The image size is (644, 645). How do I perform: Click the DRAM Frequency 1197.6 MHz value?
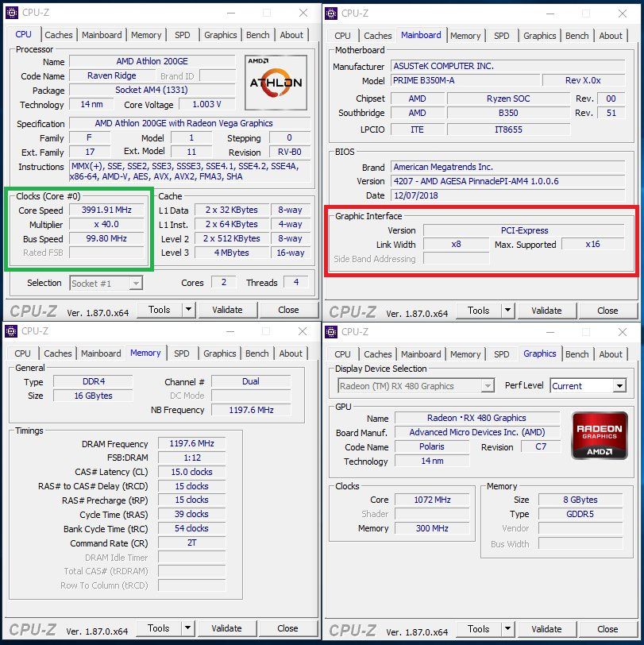(191, 443)
